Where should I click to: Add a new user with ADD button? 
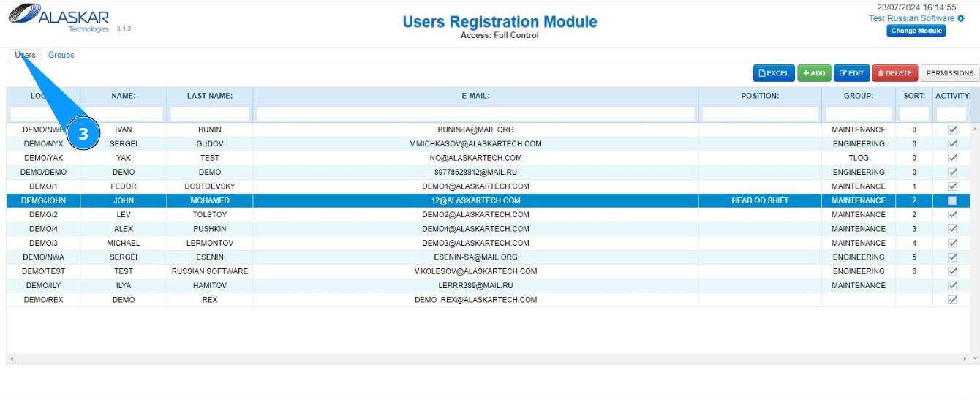[x=814, y=73]
